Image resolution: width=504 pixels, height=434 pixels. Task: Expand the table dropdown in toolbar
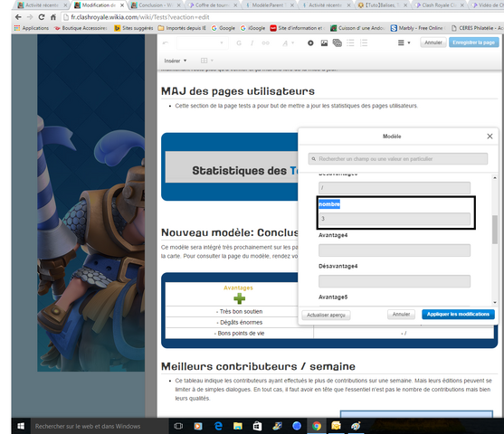207,61
